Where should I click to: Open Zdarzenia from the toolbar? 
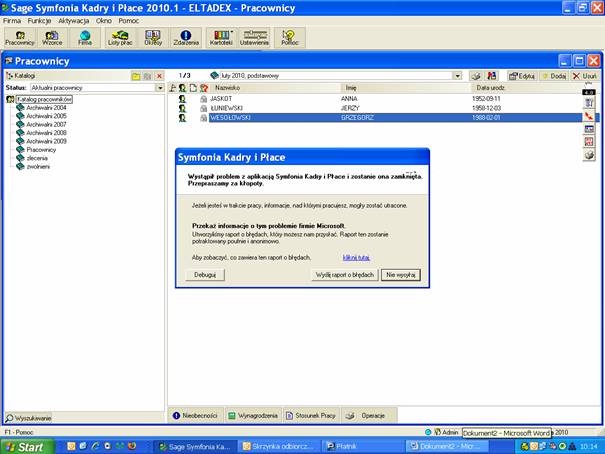point(185,38)
